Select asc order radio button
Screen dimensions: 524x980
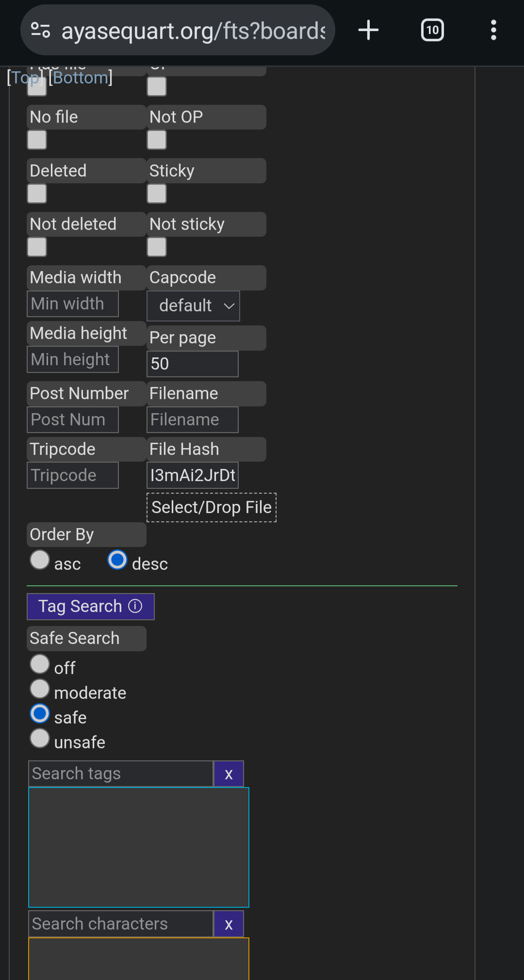[x=40, y=560]
